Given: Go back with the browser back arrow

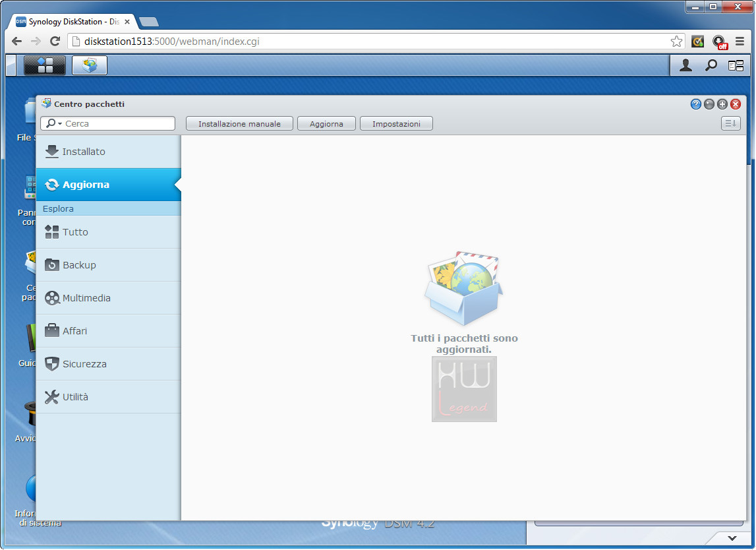Looking at the screenshot, I should click(16, 41).
